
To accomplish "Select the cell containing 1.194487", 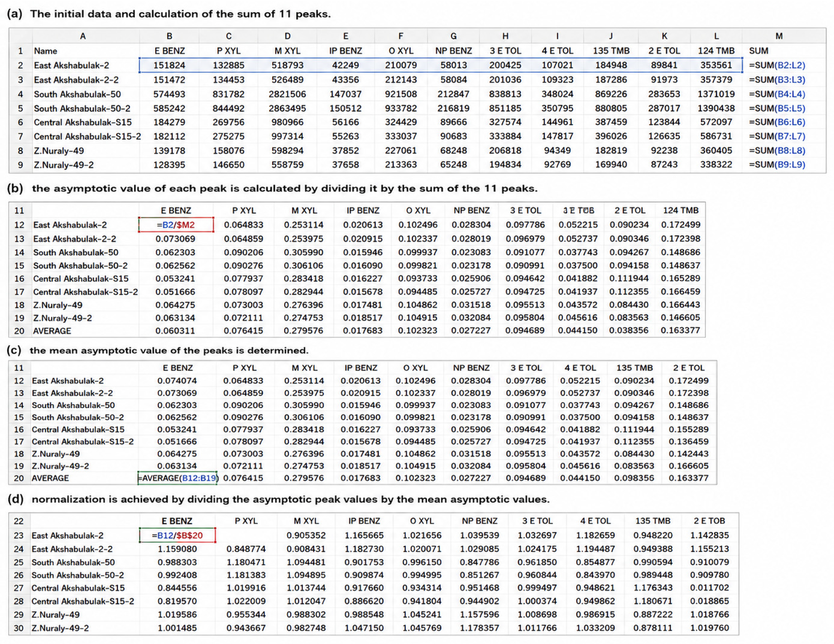I will tap(595, 549).
